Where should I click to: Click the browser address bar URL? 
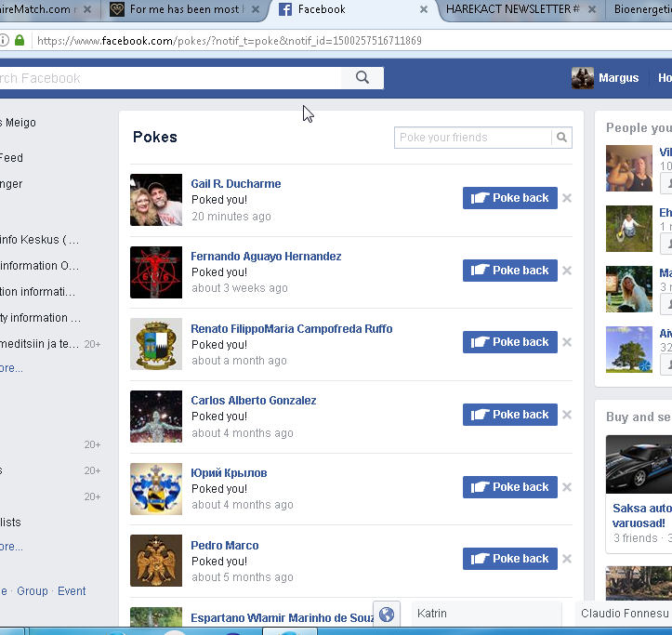[230, 41]
